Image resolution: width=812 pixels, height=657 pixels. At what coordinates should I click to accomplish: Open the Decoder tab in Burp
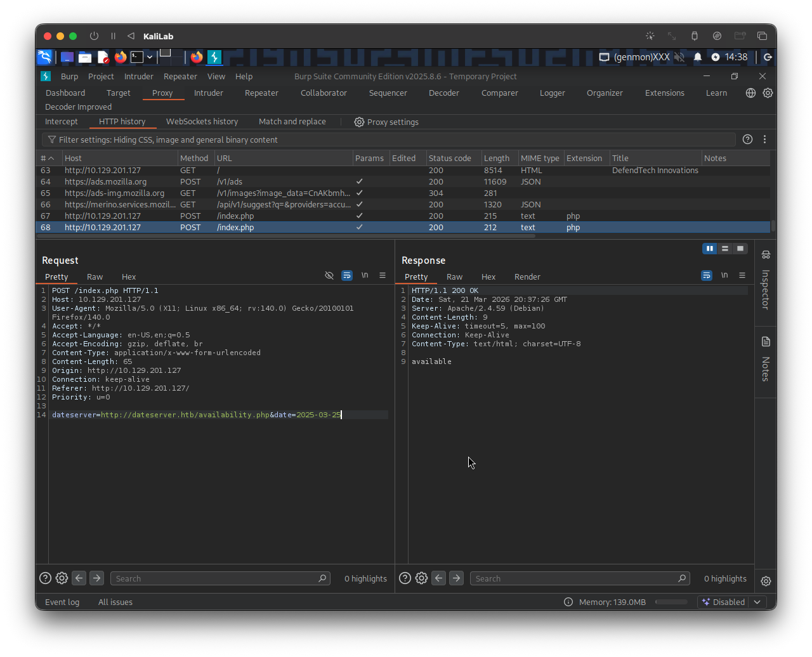coord(443,93)
